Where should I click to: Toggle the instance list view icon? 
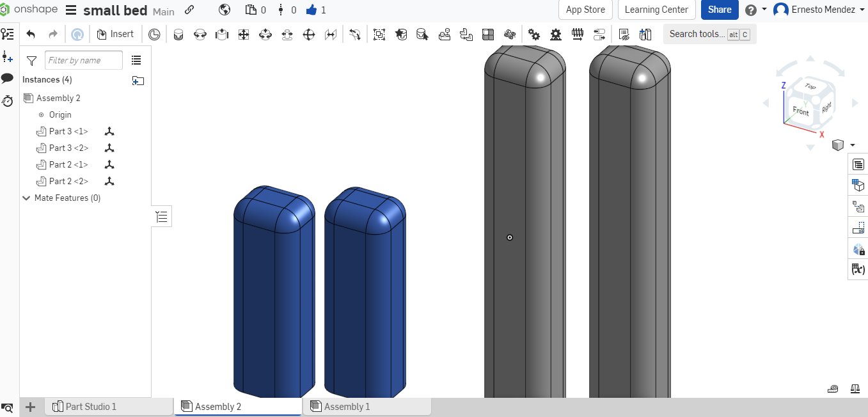click(136, 60)
